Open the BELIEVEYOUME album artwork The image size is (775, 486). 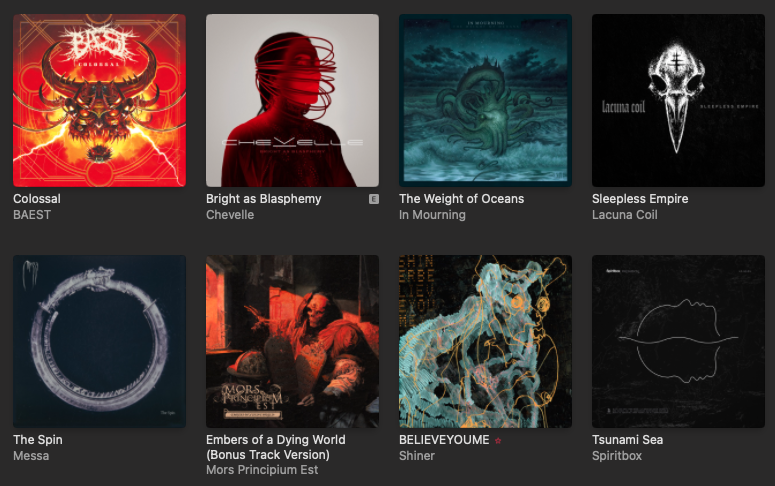point(485,341)
